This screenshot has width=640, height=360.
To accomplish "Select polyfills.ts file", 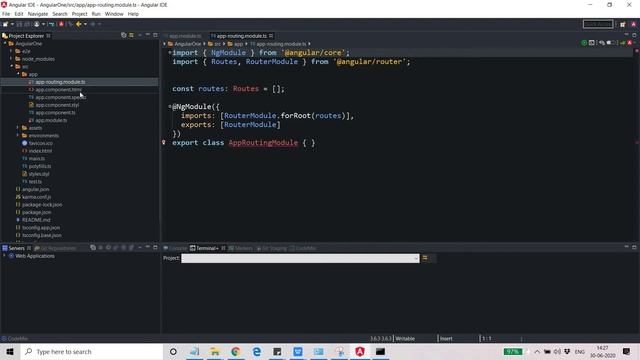I will [40, 166].
